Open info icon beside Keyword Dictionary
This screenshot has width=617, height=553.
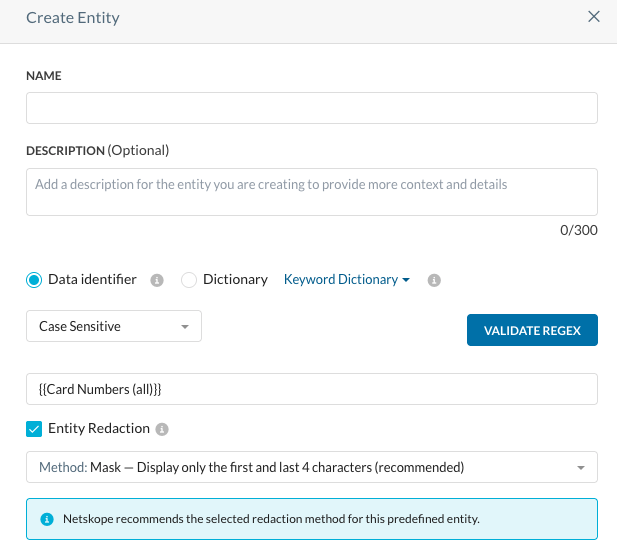(434, 280)
